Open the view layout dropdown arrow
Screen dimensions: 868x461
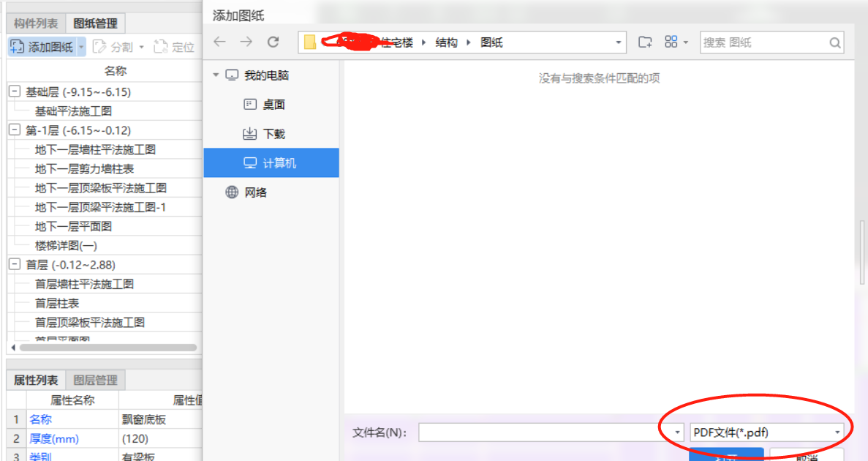[x=686, y=42]
